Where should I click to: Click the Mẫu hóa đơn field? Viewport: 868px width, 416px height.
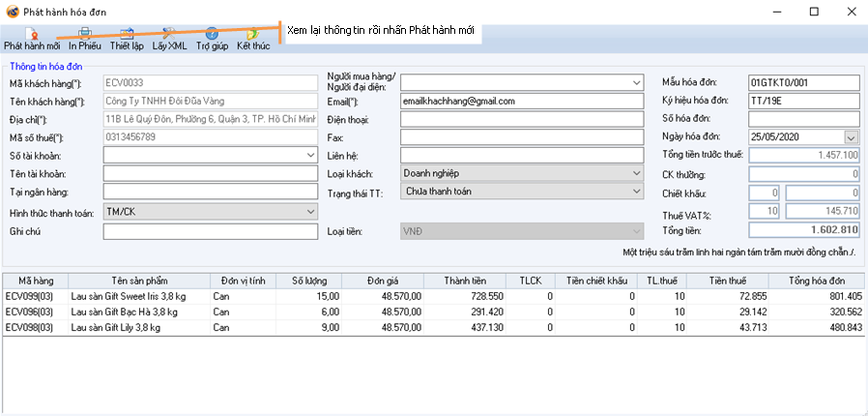(x=804, y=82)
